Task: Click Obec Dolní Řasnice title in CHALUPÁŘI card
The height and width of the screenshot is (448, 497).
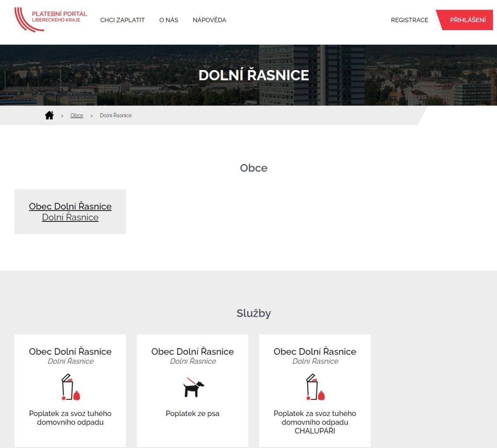Action: (x=315, y=351)
